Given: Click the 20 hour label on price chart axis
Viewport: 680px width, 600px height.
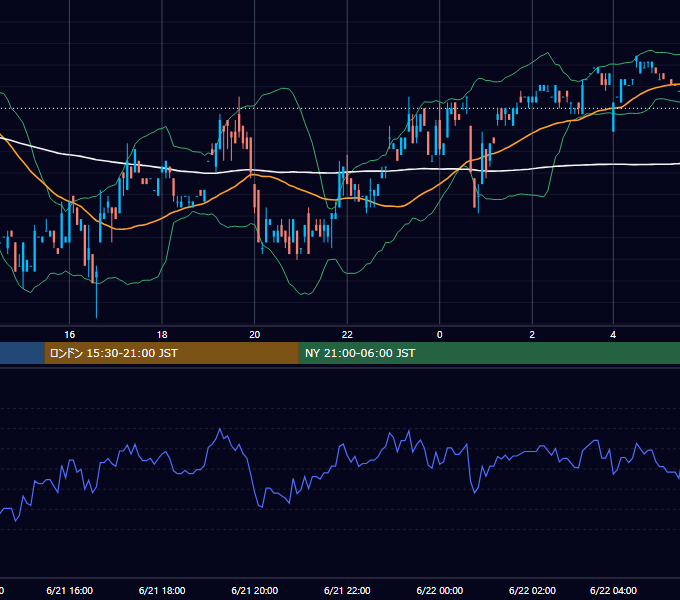Looking at the screenshot, I should point(255,335).
